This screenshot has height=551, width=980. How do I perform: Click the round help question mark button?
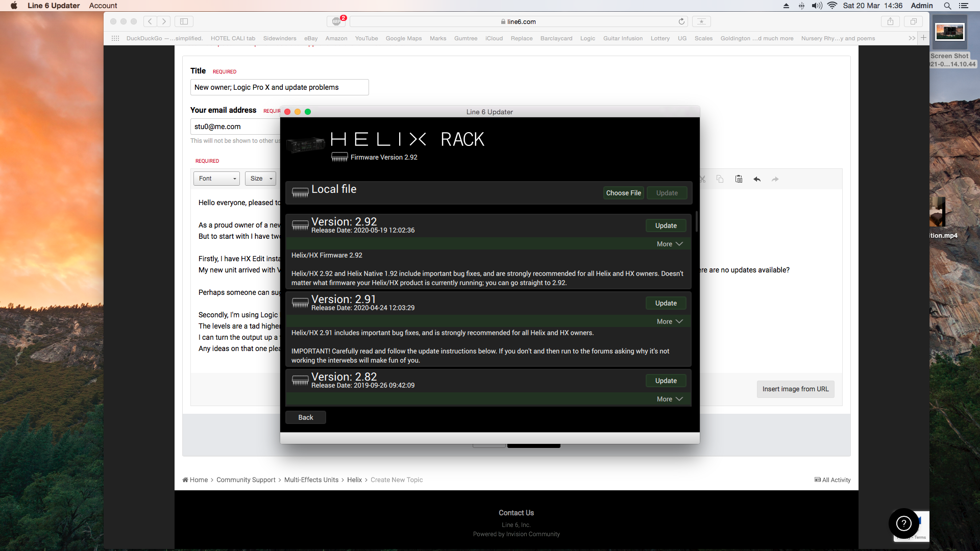[903, 523]
